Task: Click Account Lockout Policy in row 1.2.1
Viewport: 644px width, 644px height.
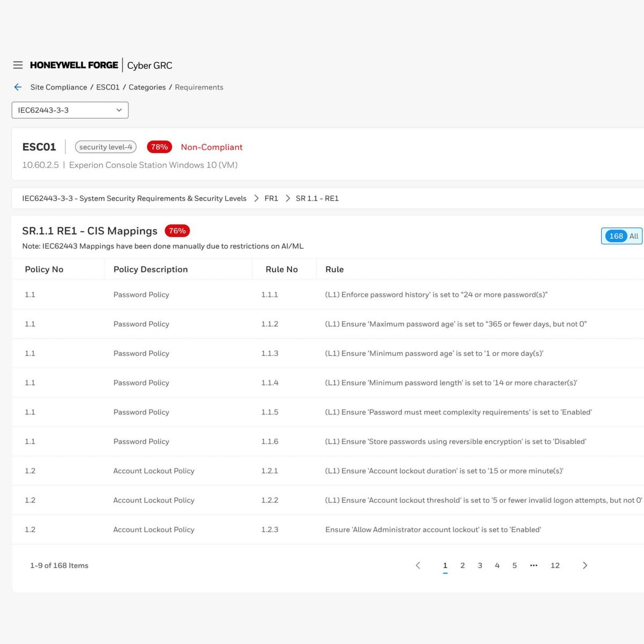Action: [153, 471]
